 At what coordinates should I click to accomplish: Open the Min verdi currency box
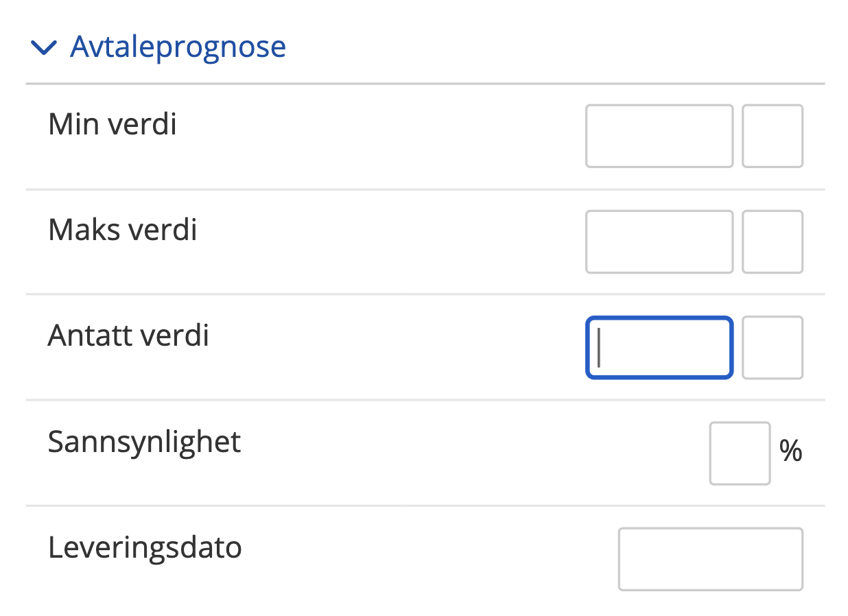[x=772, y=136]
